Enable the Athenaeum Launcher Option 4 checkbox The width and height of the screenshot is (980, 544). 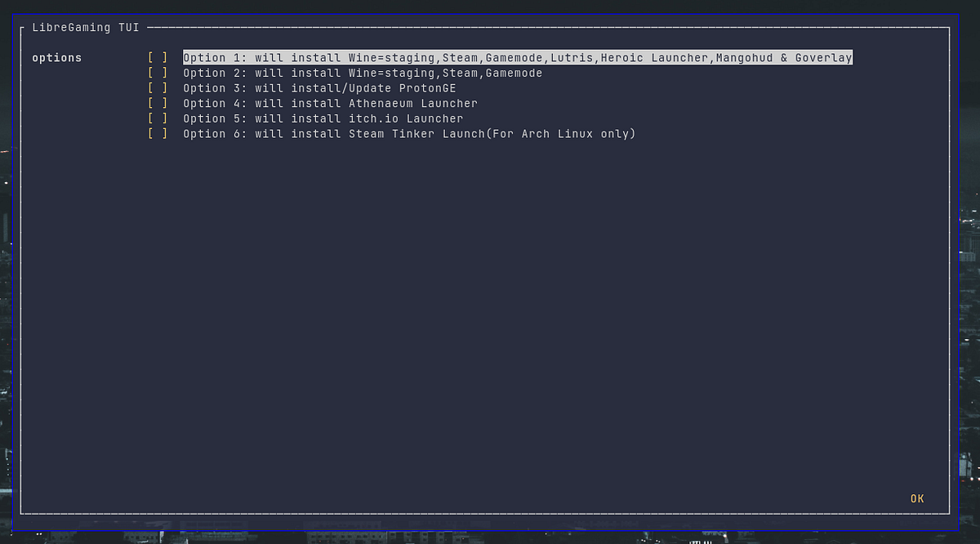(158, 103)
